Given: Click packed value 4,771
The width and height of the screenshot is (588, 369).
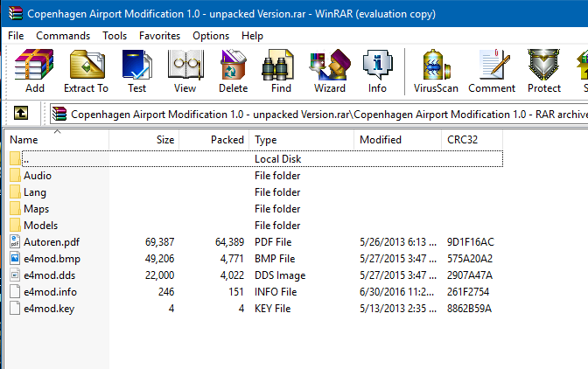Looking at the screenshot, I should (232, 259).
